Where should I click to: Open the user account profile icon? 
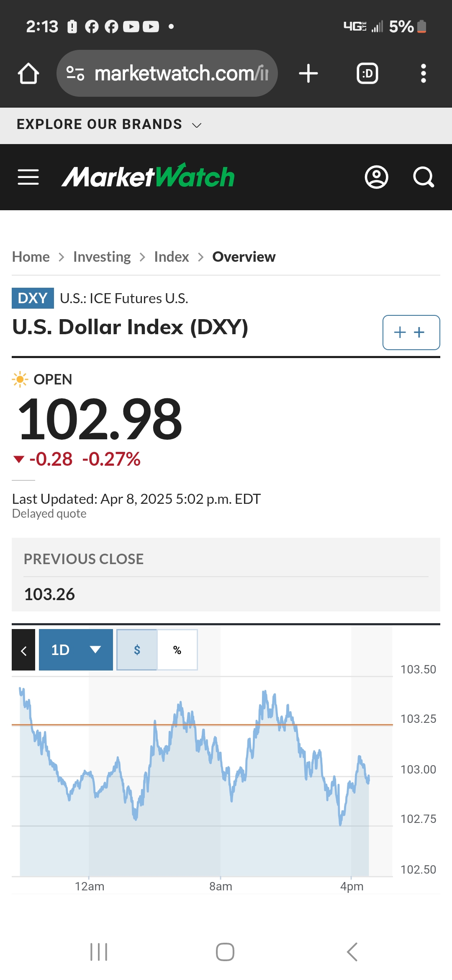tap(376, 177)
